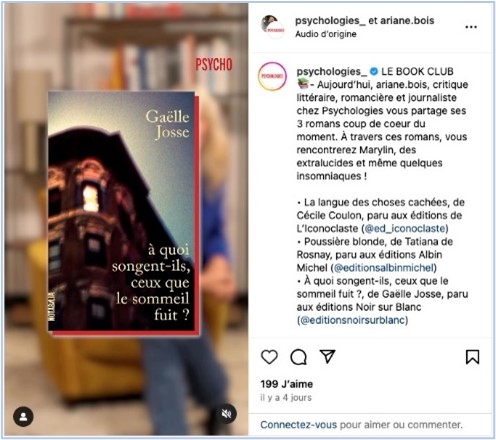Save the post with the bookmark icon
The width and height of the screenshot is (496, 440).
click(472, 357)
